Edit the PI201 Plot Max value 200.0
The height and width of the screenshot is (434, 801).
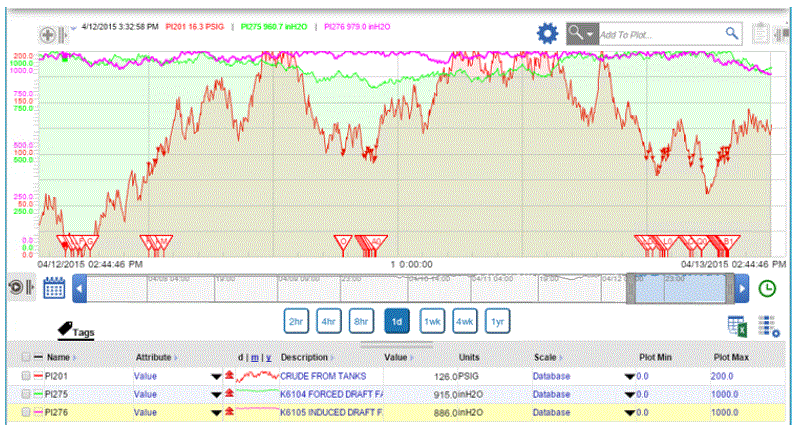tap(722, 376)
